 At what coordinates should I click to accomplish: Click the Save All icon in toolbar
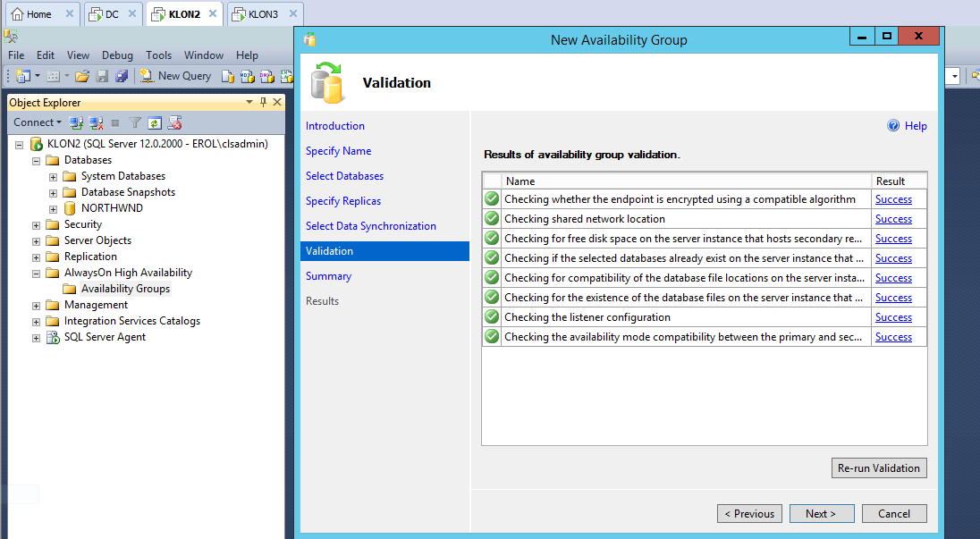[121, 76]
